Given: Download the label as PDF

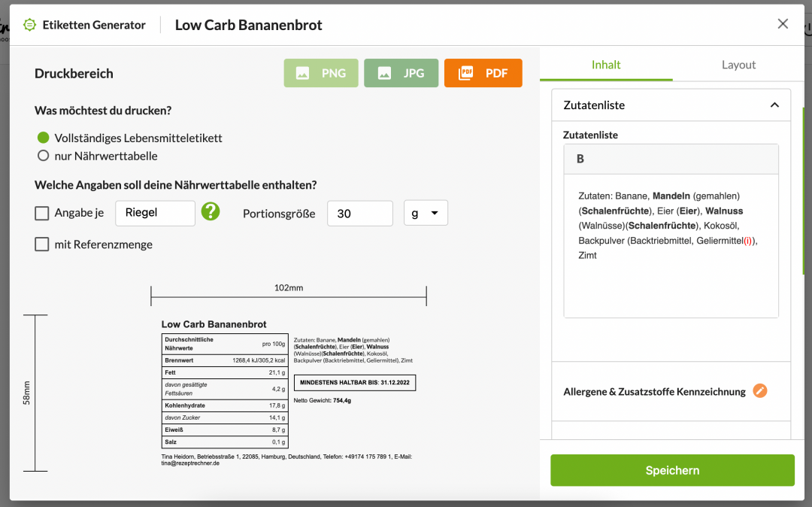Looking at the screenshot, I should (x=483, y=73).
